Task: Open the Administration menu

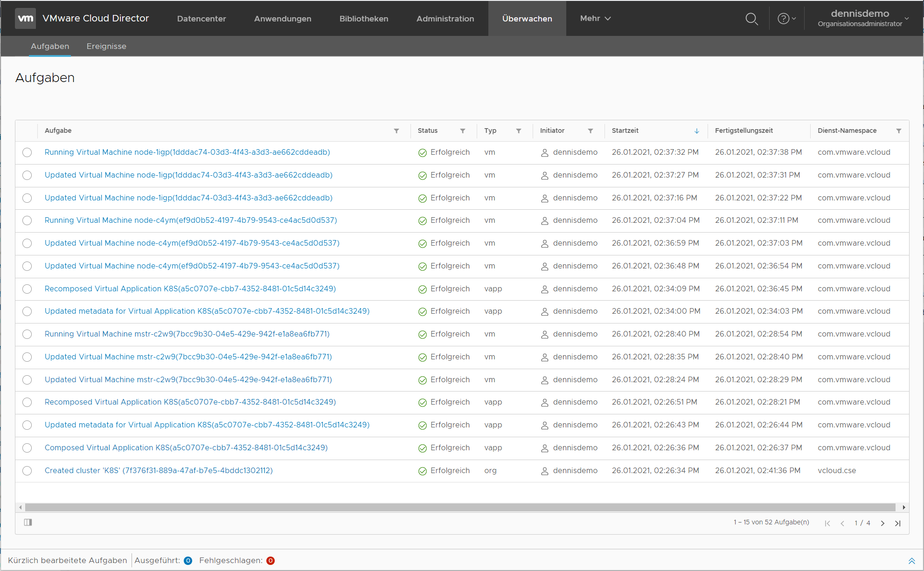Action: click(445, 19)
